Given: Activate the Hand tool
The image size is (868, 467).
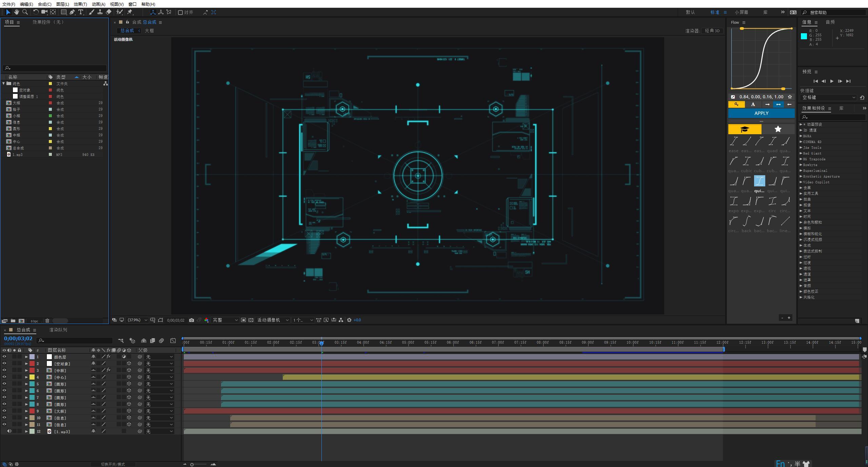Looking at the screenshot, I should (16, 12).
